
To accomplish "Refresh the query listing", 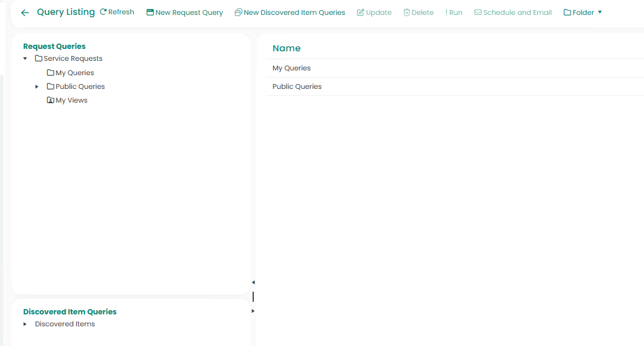I will click(117, 12).
